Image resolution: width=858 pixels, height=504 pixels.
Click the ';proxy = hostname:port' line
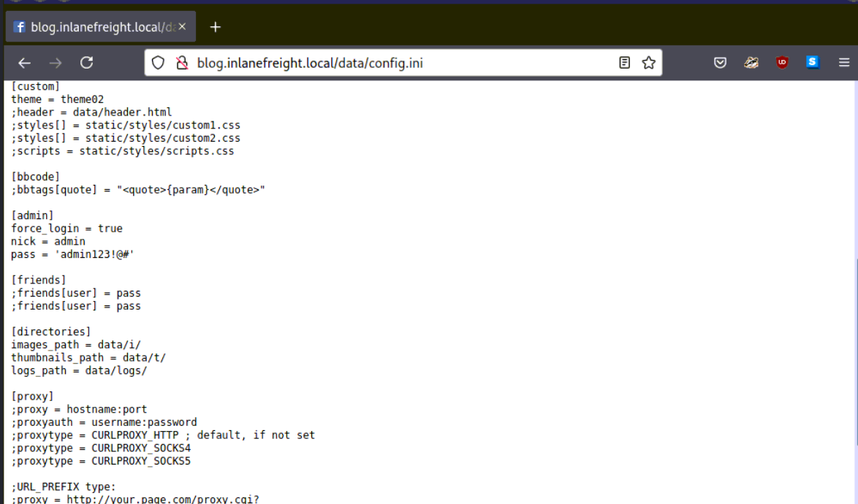[x=80, y=410]
